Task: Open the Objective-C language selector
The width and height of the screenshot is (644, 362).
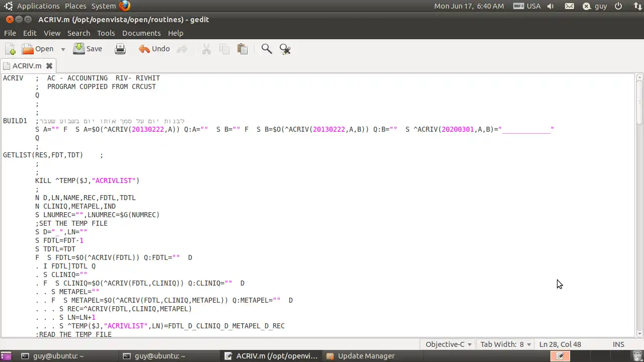Action: (x=448, y=344)
